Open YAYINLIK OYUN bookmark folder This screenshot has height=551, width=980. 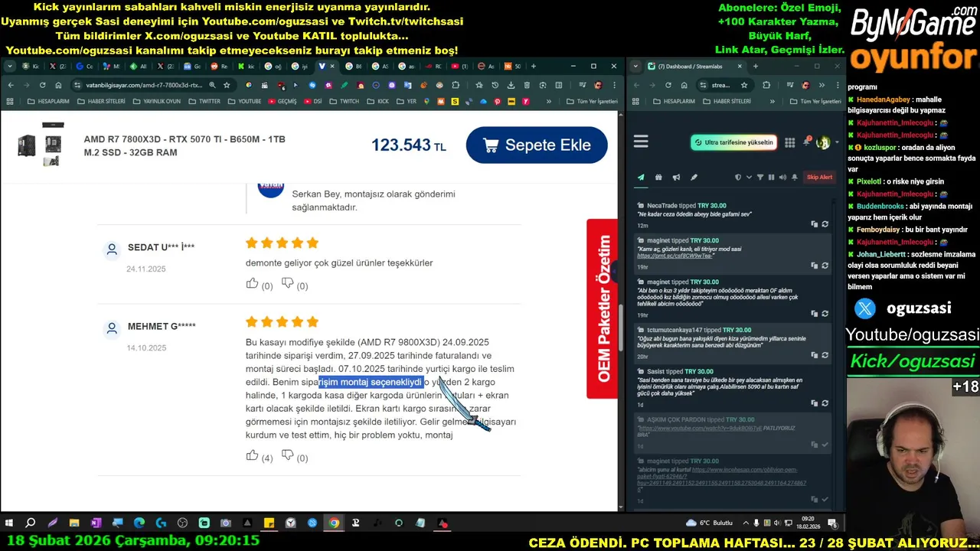(157, 101)
